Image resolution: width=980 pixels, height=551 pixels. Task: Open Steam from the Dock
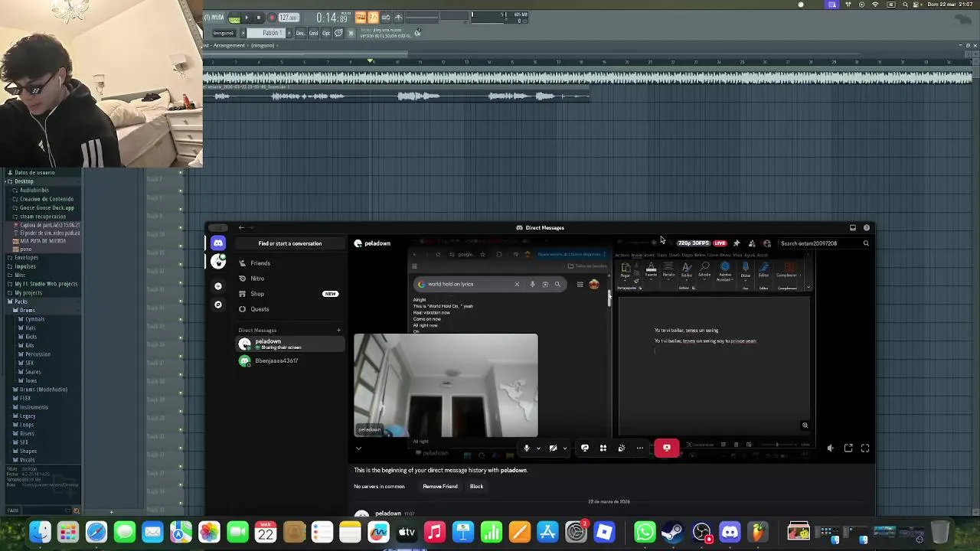pos(673,531)
